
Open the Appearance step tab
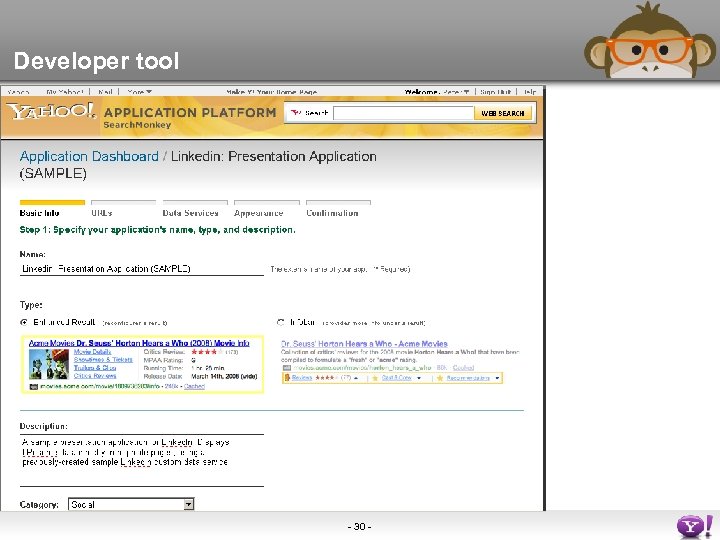pyautogui.click(x=266, y=209)
